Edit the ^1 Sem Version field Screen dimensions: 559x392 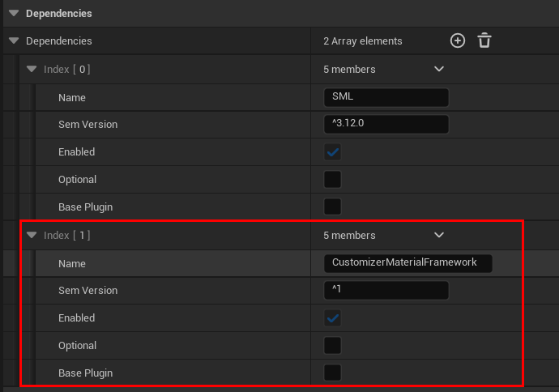(386, 290)
